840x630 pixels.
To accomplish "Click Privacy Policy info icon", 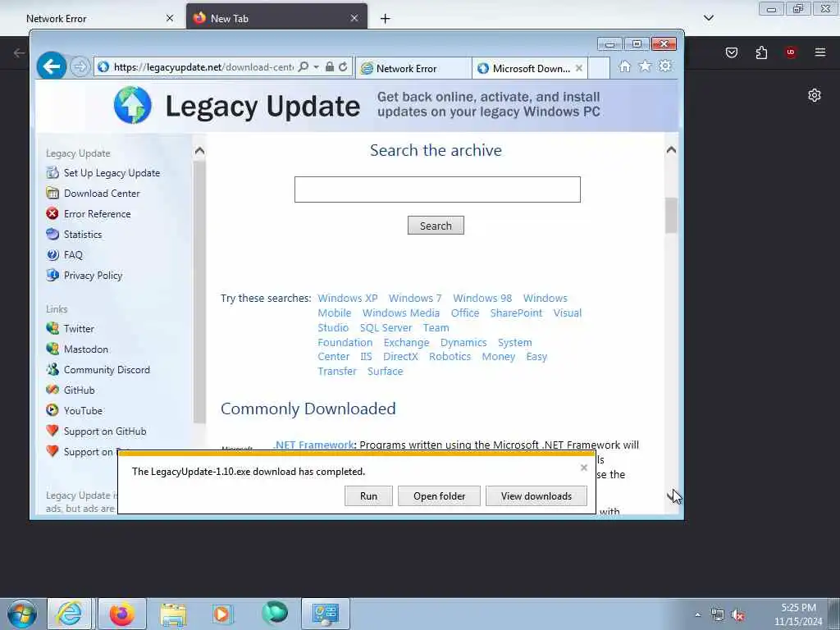I will (x=52, y=276).
